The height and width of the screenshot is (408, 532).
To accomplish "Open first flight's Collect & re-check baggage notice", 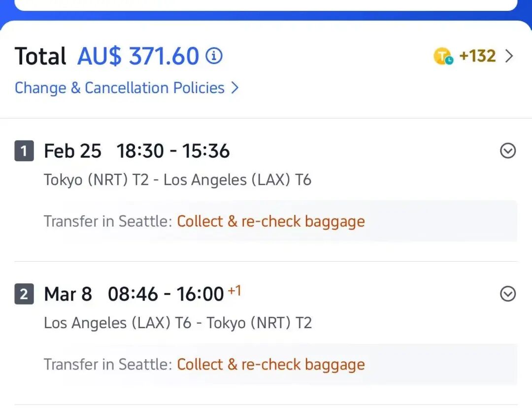I will (270, 221).
